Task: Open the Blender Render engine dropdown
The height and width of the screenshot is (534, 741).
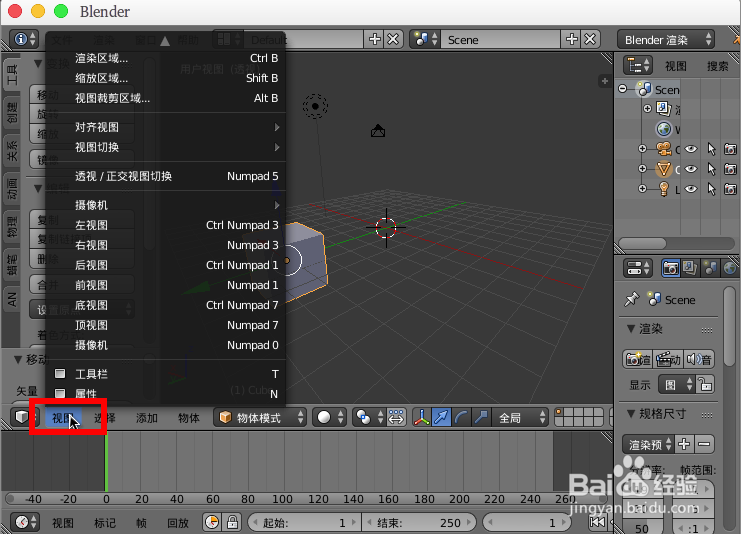Action: 665,40
